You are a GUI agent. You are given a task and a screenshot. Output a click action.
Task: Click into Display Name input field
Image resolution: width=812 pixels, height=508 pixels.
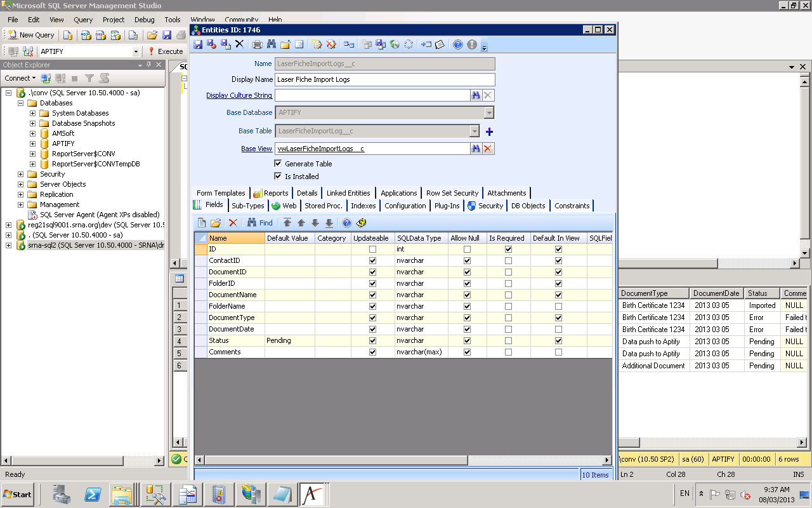click(385, 79)
